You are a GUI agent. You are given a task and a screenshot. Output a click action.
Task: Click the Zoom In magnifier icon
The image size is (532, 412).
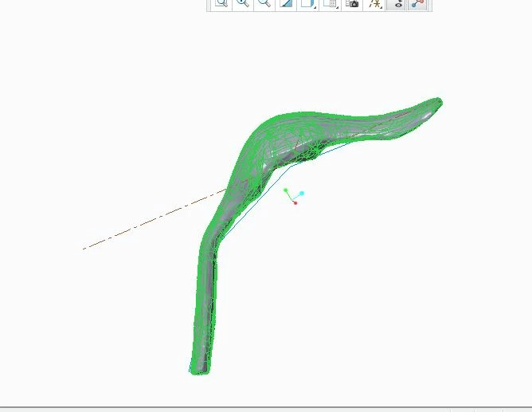(243, 3)
